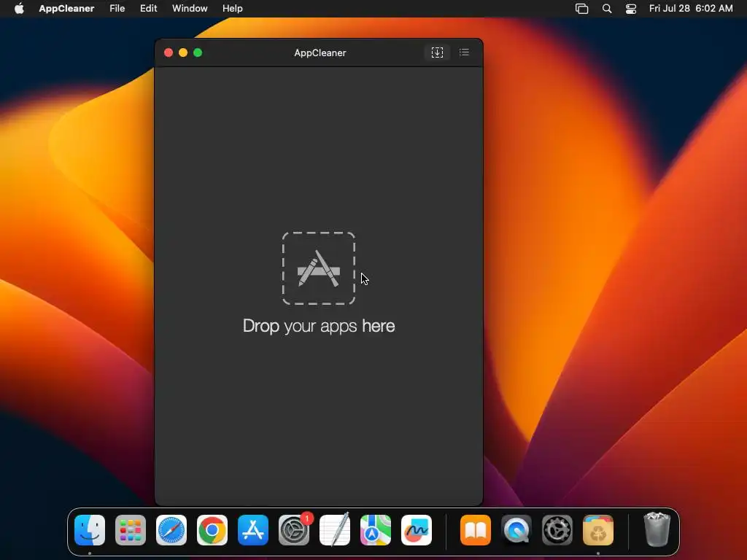Click the drop-zone toggle icon in AppCleaner toolbar
747x560 pixels.
tap(437, 52)
